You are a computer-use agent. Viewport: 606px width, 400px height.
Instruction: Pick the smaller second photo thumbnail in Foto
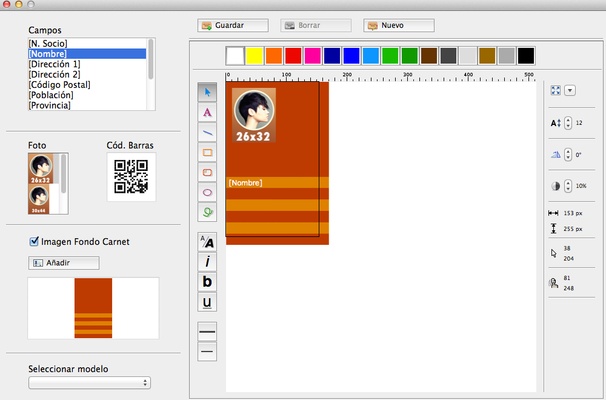pos(39,199)
